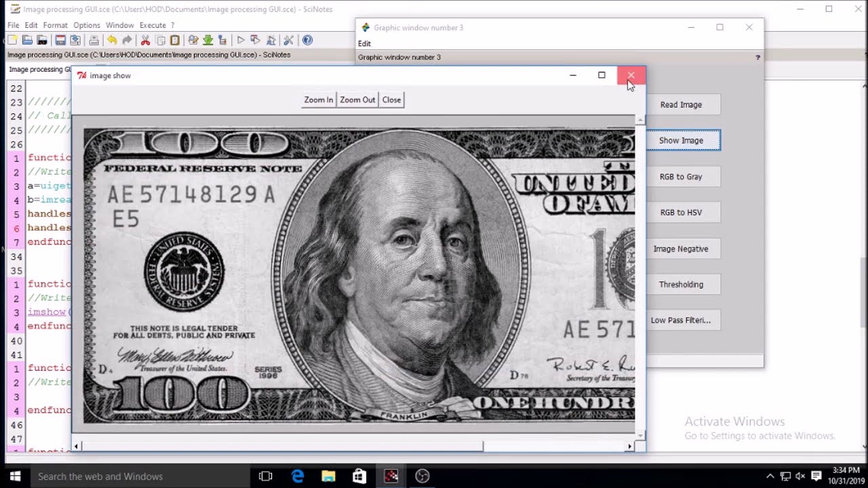Open Task View from the taskbar

tap(266, 476)
